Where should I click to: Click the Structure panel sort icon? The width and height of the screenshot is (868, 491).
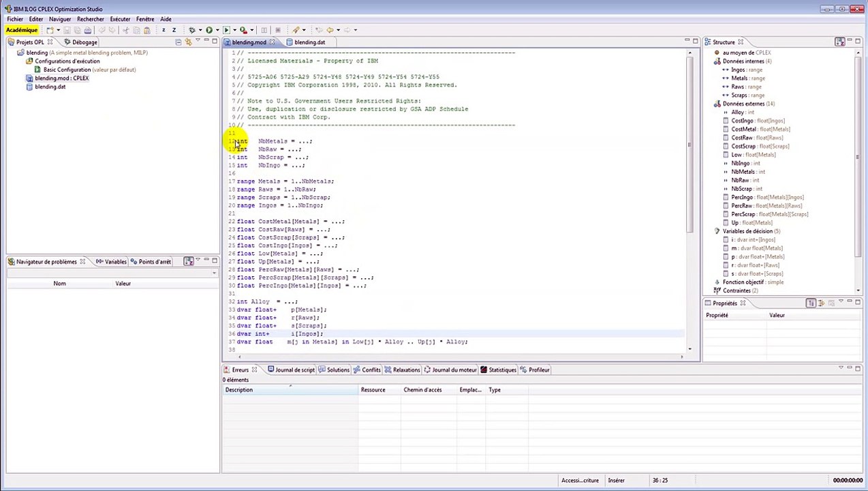(839, 42)
